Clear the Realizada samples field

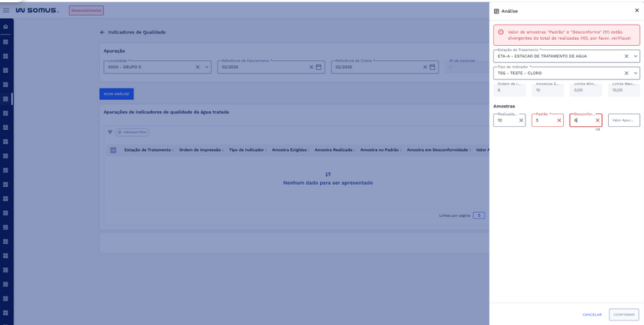click(x=521, y=120)
